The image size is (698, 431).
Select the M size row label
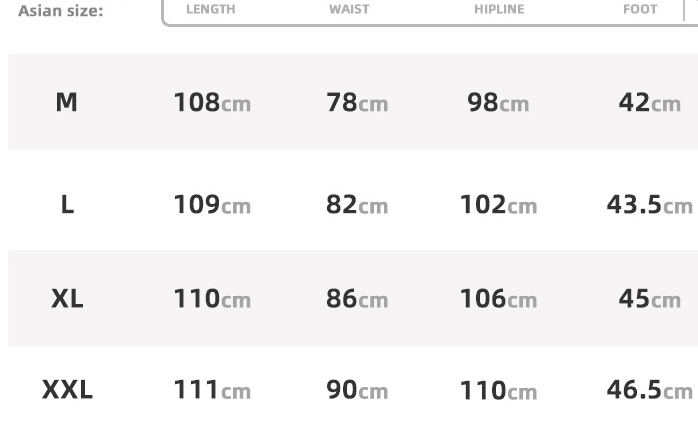66,102
